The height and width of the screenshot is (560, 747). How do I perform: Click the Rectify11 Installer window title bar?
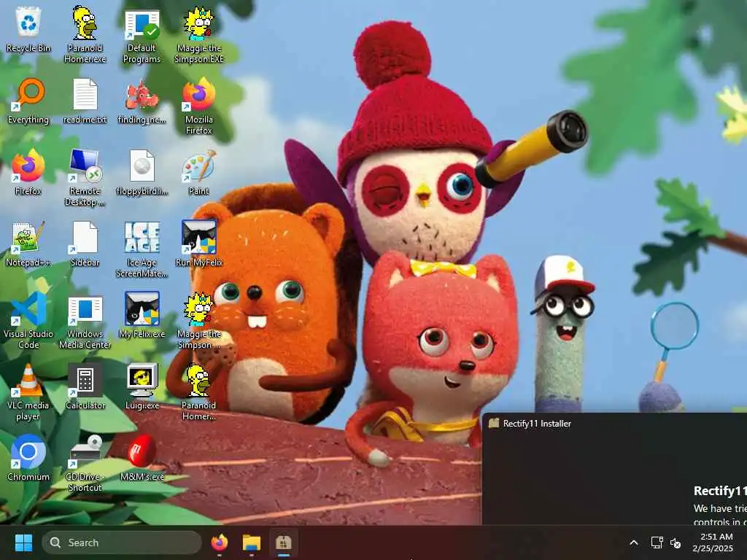(614, 424)
